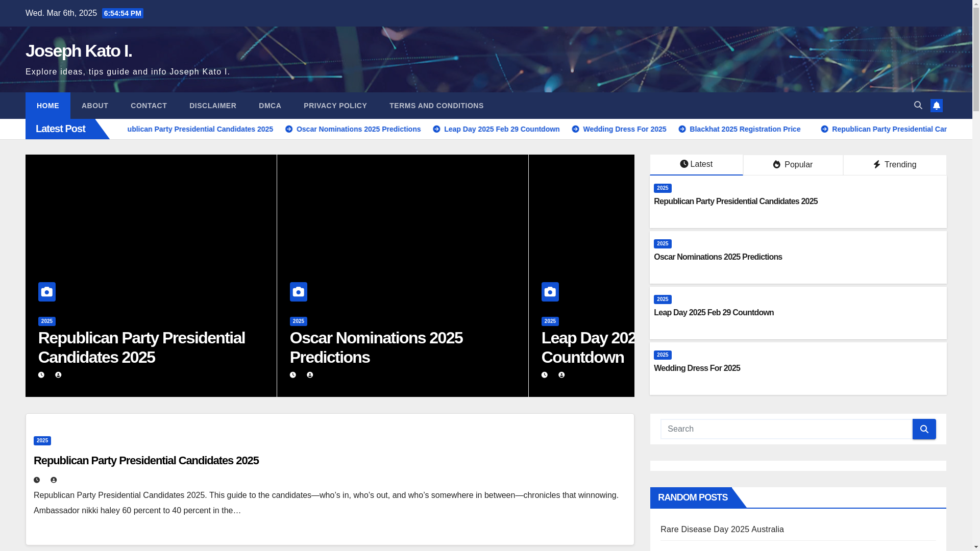Open the DISCLAIMER page
The height and width of the screenshot is (551, 980).
[x=213, y=106]
